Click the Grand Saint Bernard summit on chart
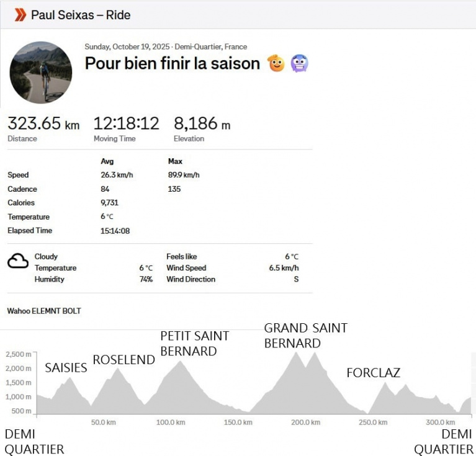Image resolution: width=476 pixels, height=456 pixels. point(295,353)
